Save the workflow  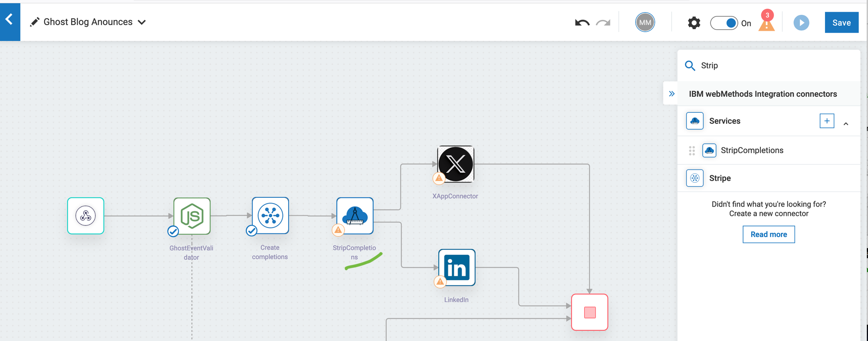(x=841, y=23)
